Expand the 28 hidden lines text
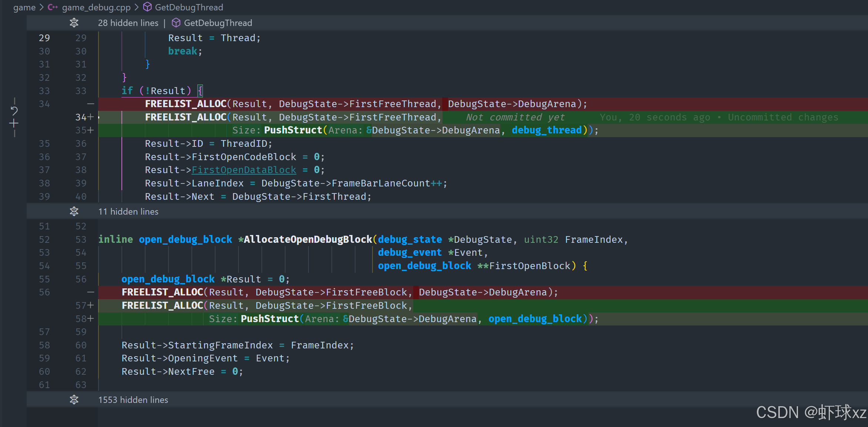This screenshot has width=868, height=427. 128,23
